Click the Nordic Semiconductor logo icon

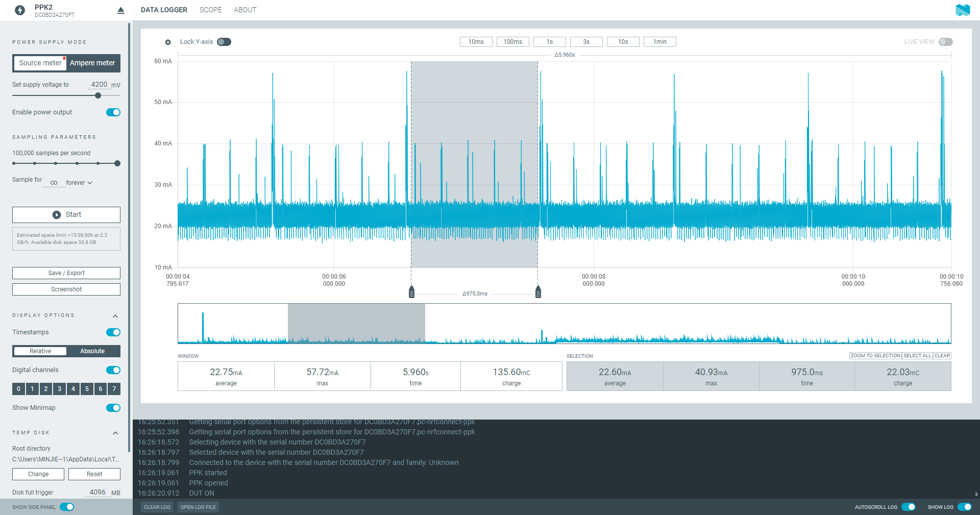pyautogui.click(x=962, y=10)
